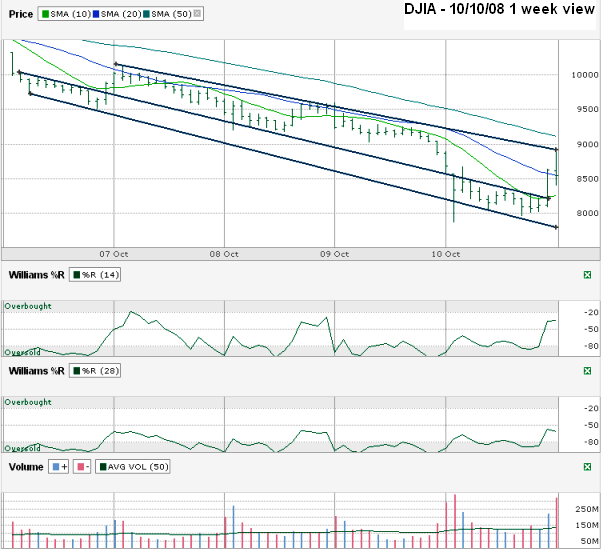Click Overbought label in %R (28) panel
The width and height of the screenshot is (603, 552).
[x=28, y=402]
